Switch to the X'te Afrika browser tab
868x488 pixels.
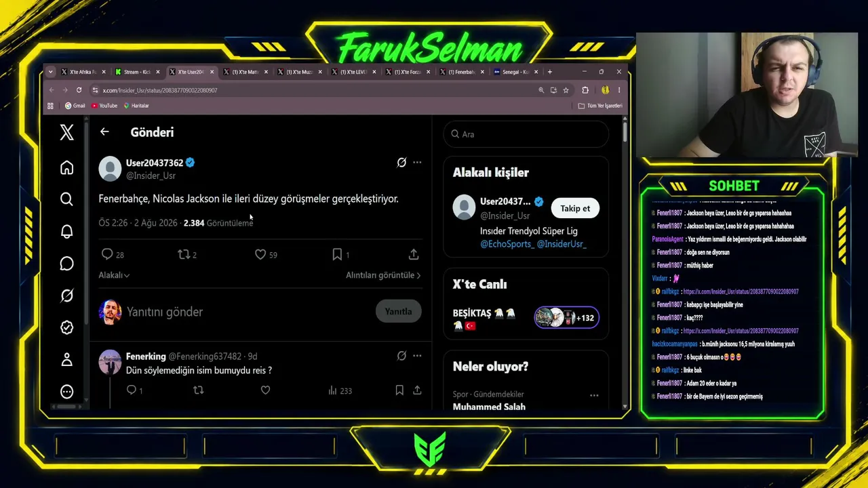tap(82, 72)
